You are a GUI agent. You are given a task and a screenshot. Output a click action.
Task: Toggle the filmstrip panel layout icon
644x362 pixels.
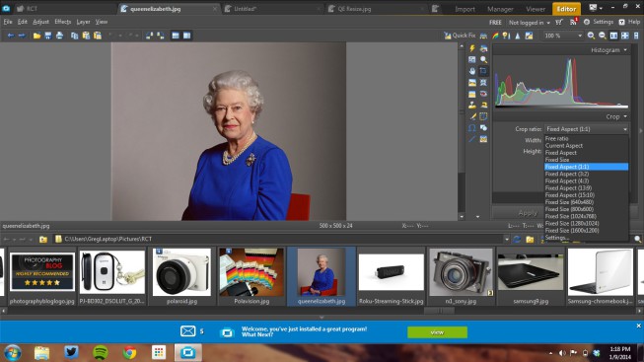(x=176, y=36)
